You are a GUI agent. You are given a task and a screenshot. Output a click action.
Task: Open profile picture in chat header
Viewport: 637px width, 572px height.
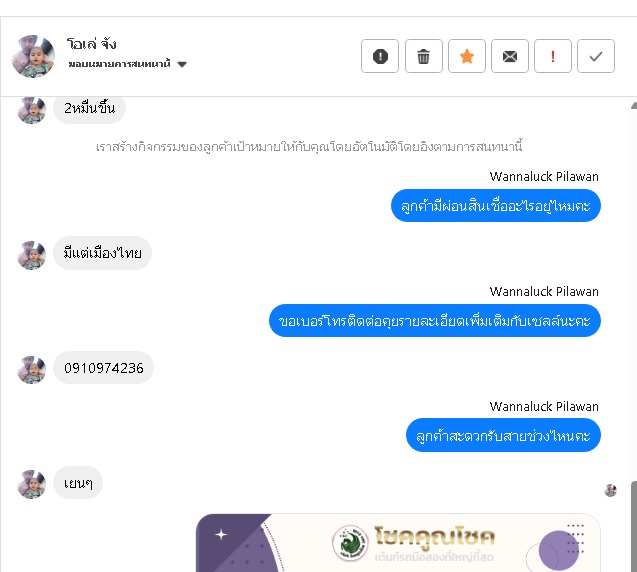point(33,56)
